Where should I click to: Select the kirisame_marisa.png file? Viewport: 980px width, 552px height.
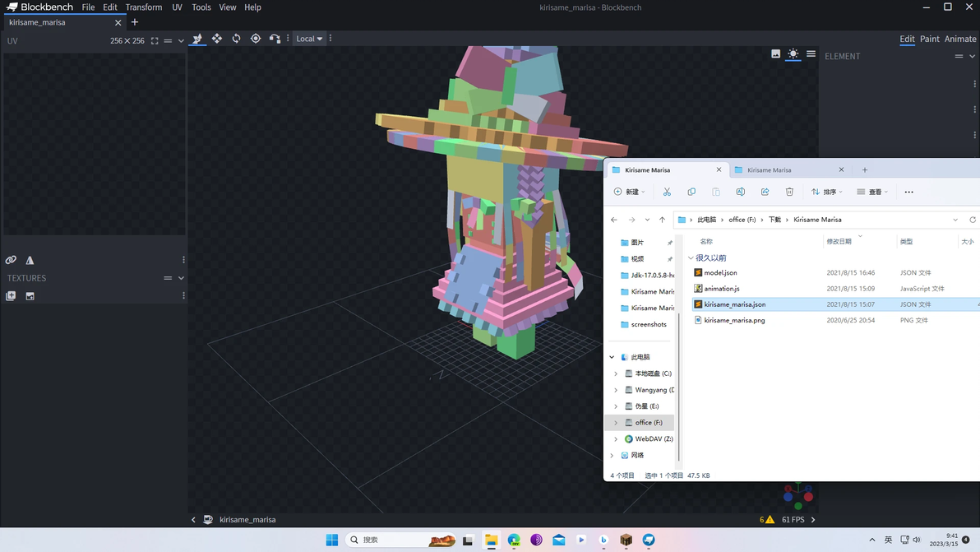(x=734, y=320)
